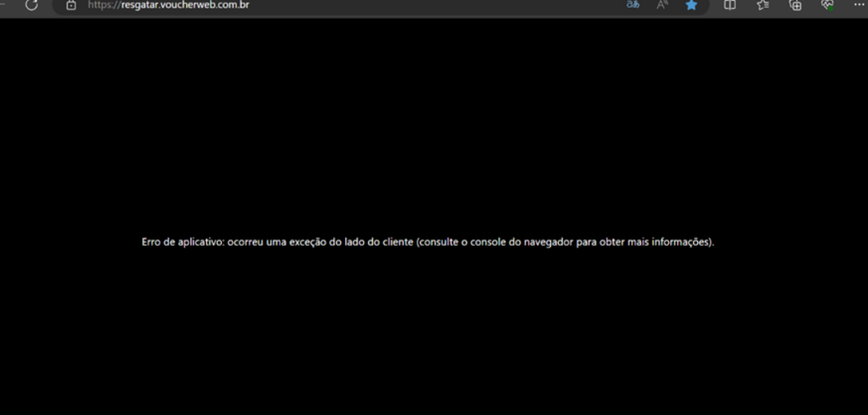Open the translate page icon
868x415 pixels.
(x=633, y=5)
